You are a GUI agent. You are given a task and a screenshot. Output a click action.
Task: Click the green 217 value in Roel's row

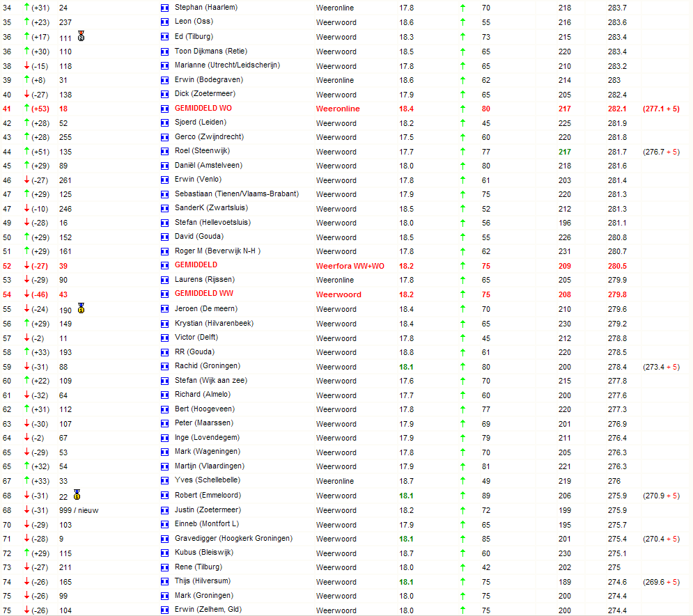coord(564,152)
